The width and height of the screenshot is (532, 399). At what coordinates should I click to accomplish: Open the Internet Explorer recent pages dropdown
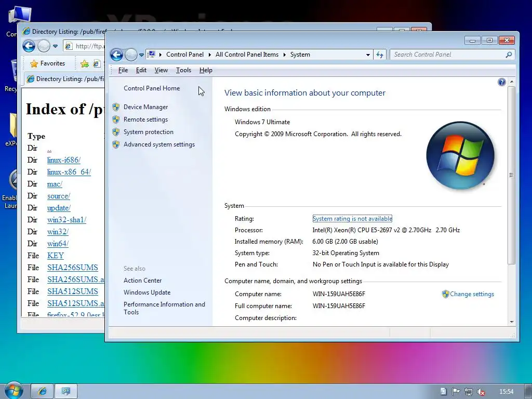tap(55, 46)
